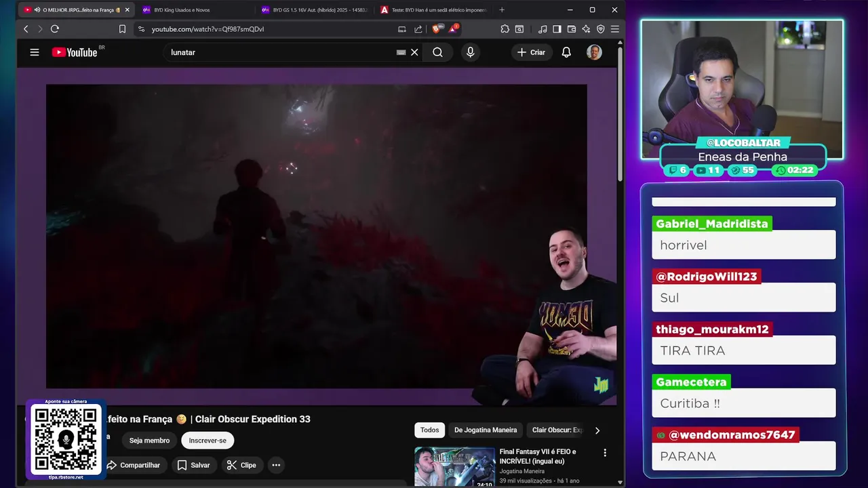The height and width of the screenshot is (488, 868).
Task: Open the YouTube hamburger guide menu
Action: tap(35, 52)
